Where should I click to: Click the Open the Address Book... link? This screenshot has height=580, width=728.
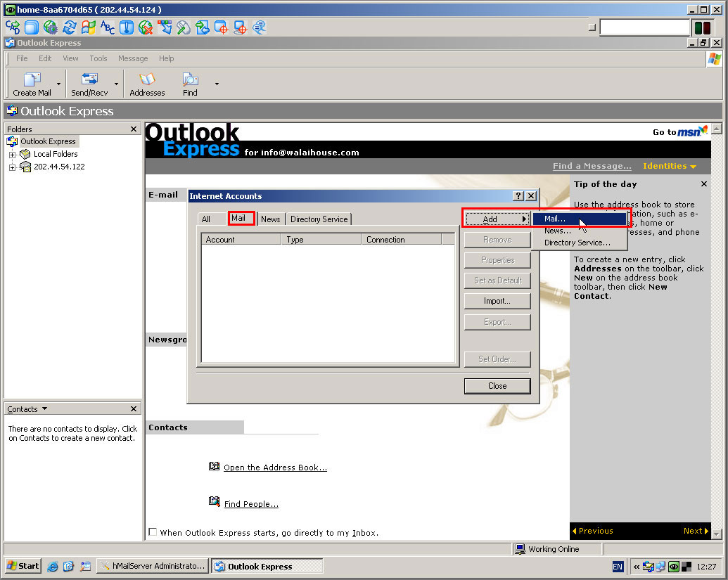(x=275, y=468)
